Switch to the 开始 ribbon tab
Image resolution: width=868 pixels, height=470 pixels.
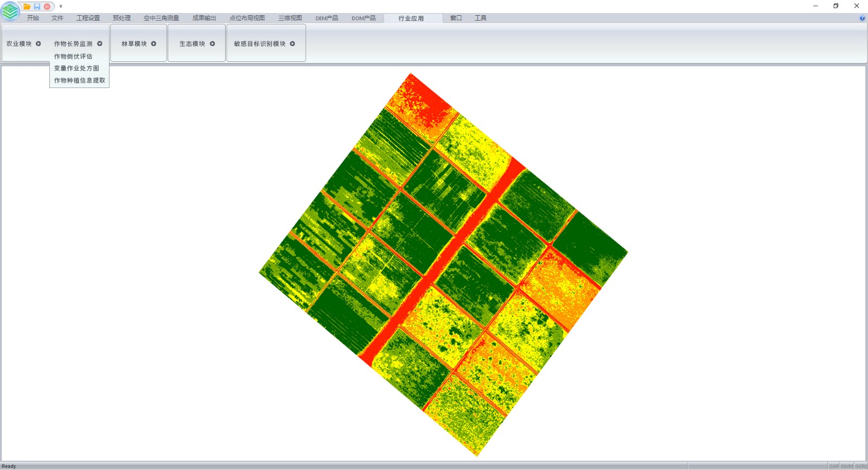(x=33, y=18)
